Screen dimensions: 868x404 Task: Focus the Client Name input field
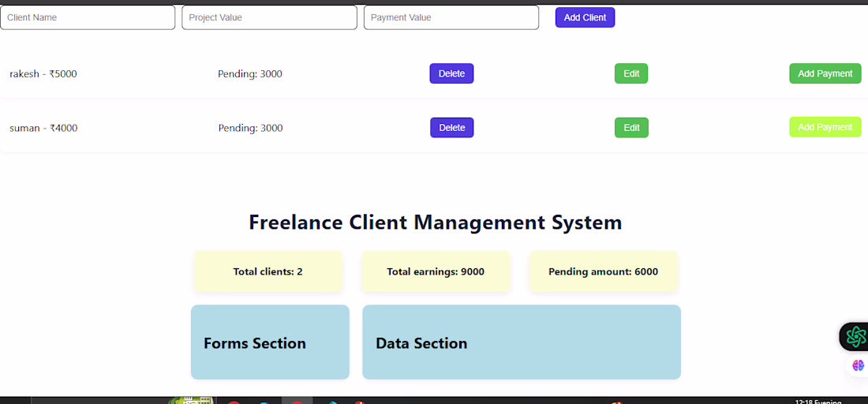88,17
